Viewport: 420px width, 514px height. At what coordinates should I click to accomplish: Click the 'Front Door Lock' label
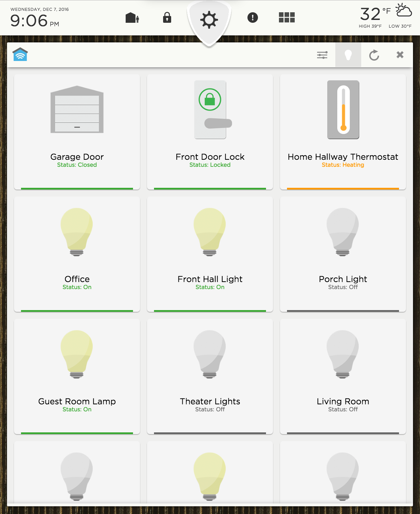(210, 157)
